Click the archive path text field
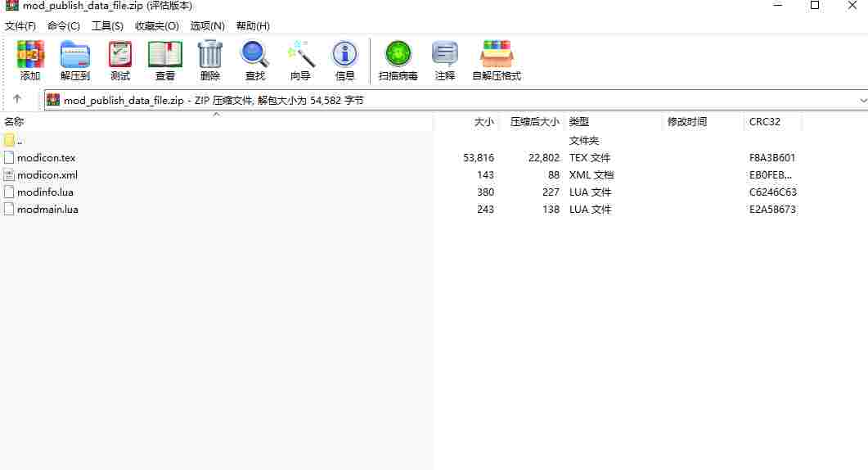This screenshot has width=868, height=470. pyautogui.click(x=456, y=101)
